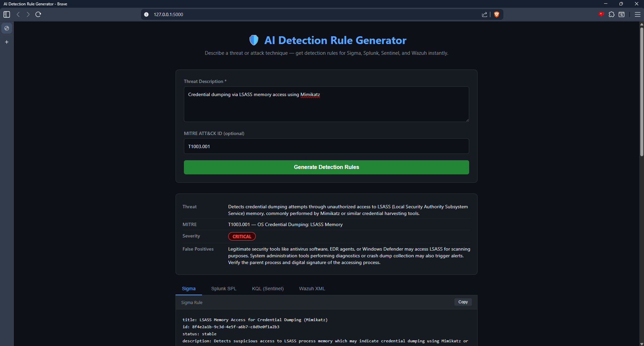Open the Extensions puzzle icon
644x346 pixels.
pos(611,14)
